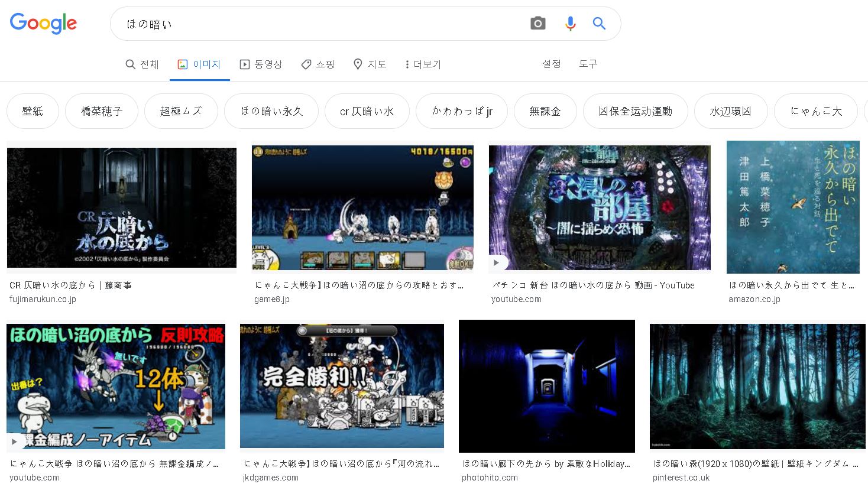Open the youtube.com link under pachinko video
868x487 pixels.
pyautogui.click(x=516, y=299)
